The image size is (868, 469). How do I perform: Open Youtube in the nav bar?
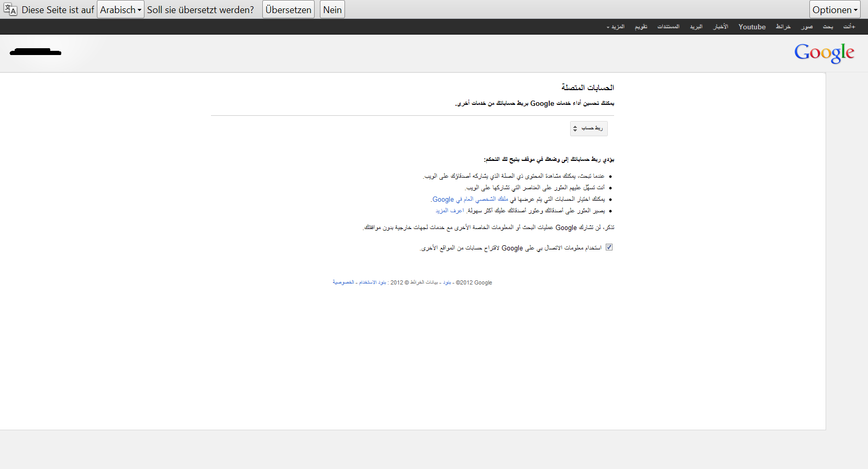tap(752, 27)
